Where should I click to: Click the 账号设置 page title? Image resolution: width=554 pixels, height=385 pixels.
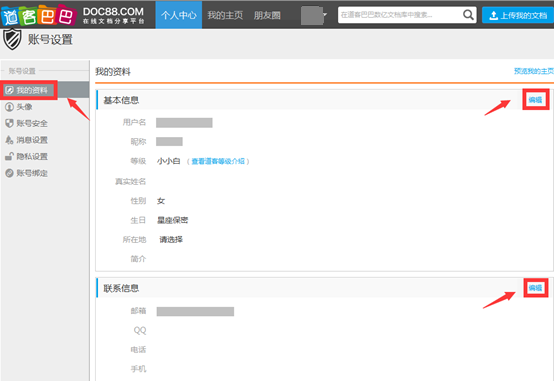pos(50,40)
